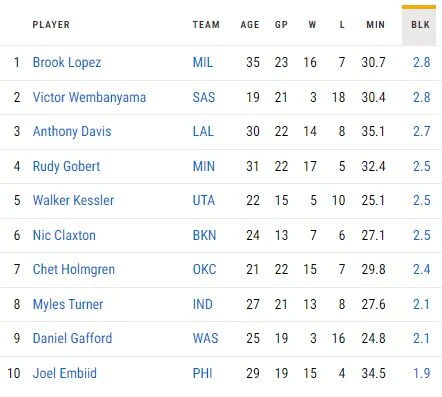Sort by the TEAM column header
Viewport: 442px width, 397px height.
coord(206,25)
